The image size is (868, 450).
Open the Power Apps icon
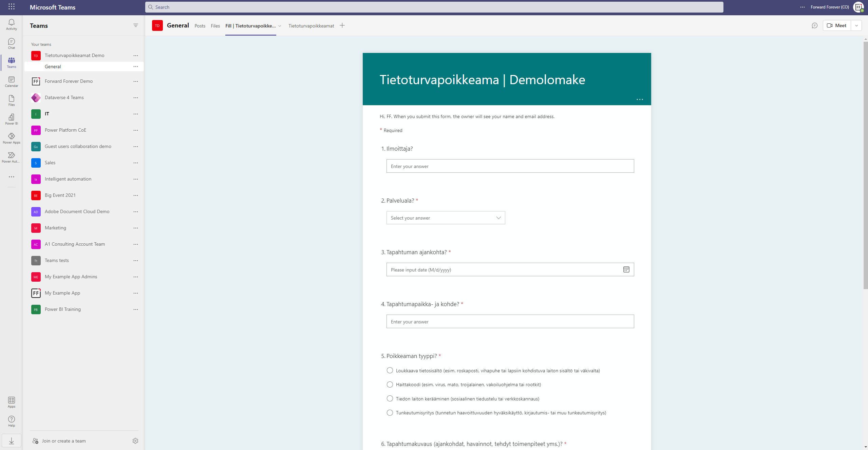11,138
